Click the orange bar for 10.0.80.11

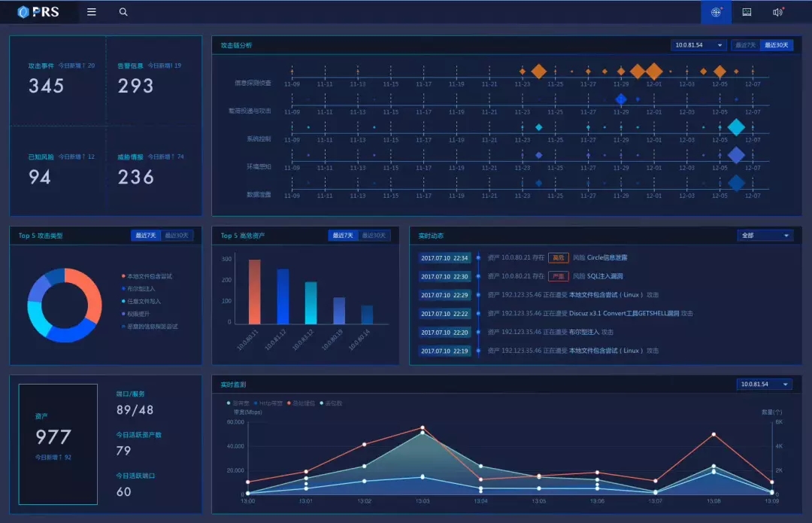click(254, 292)
